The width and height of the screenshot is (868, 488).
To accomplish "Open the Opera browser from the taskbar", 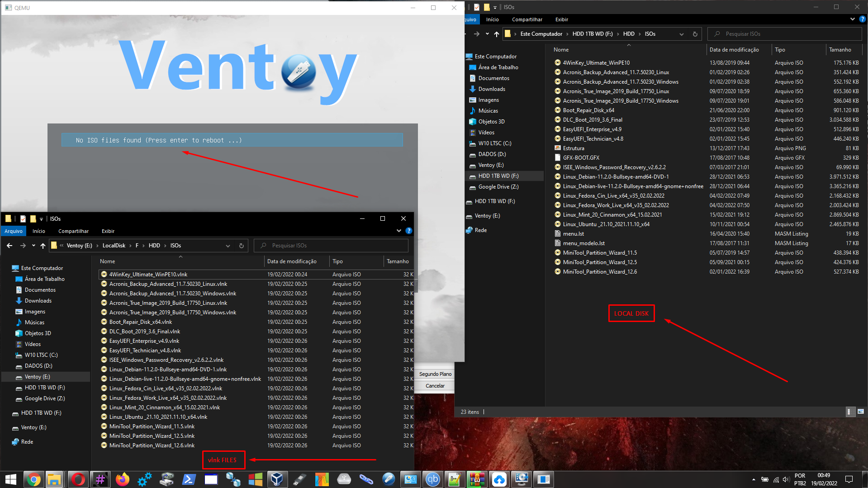I will pyautogui.click(x=78, y=479).
